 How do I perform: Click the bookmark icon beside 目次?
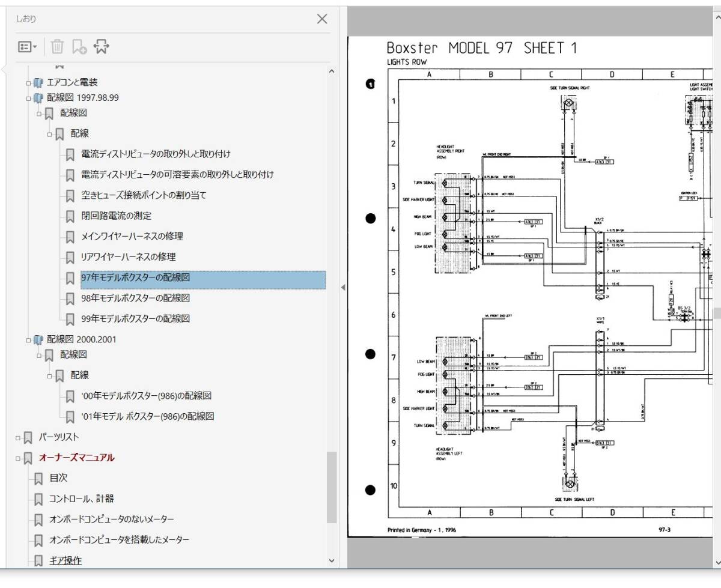point(38,479)
